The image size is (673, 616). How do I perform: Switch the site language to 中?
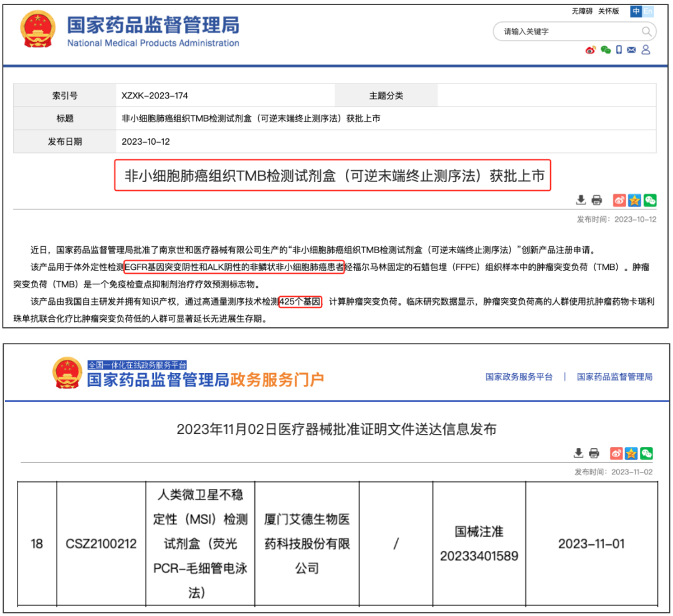click(x=636, y=11)
